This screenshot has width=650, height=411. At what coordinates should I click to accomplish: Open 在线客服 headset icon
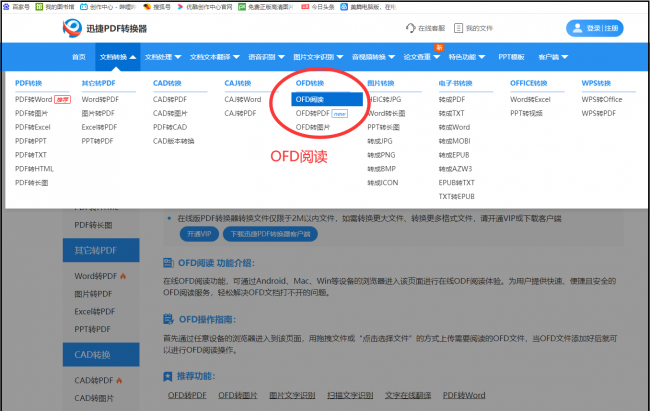410,28
